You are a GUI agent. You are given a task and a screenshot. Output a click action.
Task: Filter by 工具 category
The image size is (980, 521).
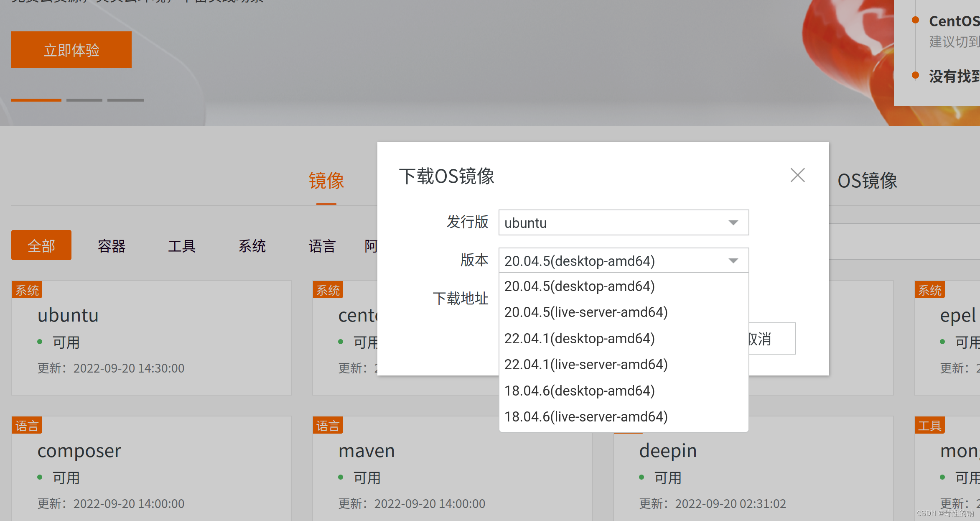tap(182, 246)
